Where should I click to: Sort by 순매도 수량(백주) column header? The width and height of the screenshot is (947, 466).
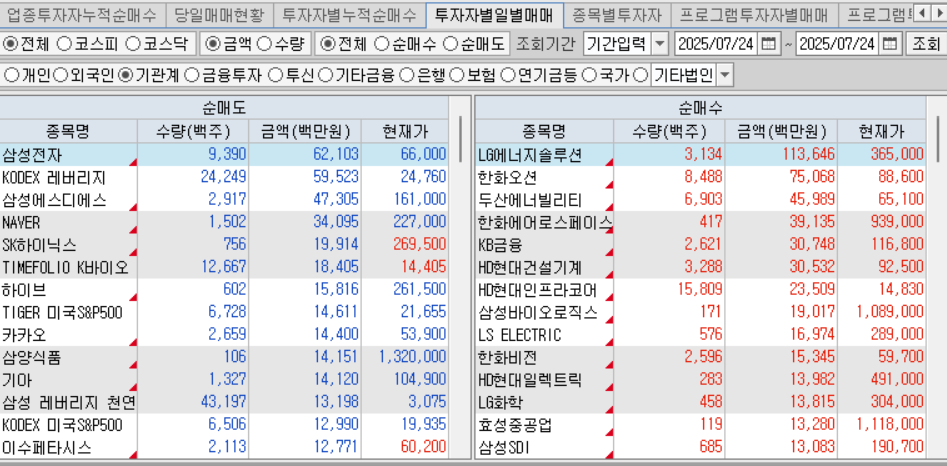point(193,131)
